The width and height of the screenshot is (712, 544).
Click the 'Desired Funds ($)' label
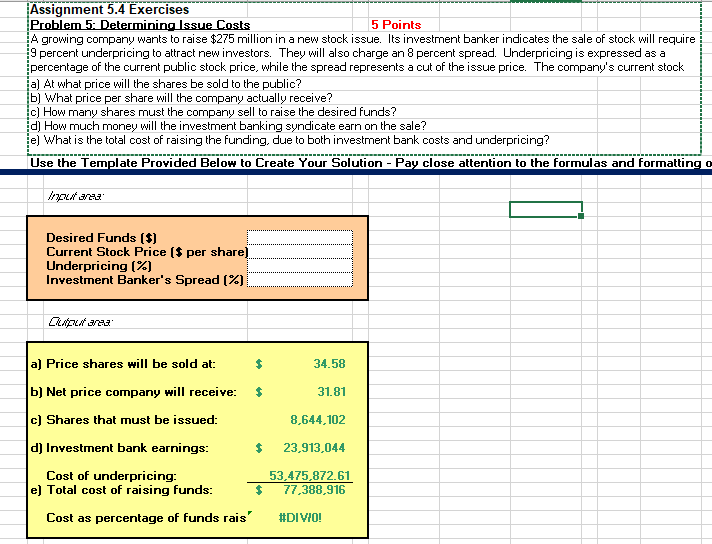(x=101, y=238)
